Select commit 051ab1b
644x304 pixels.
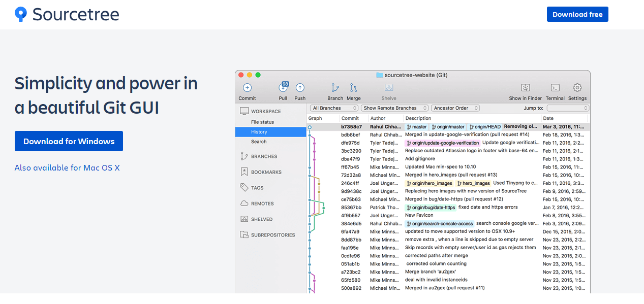click(x=448, y=264)
